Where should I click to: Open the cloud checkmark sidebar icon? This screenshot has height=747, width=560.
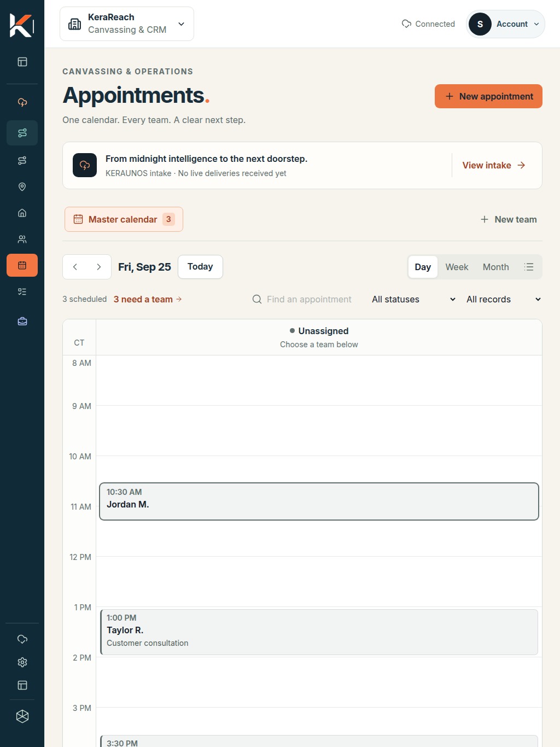tap(22, 639)
